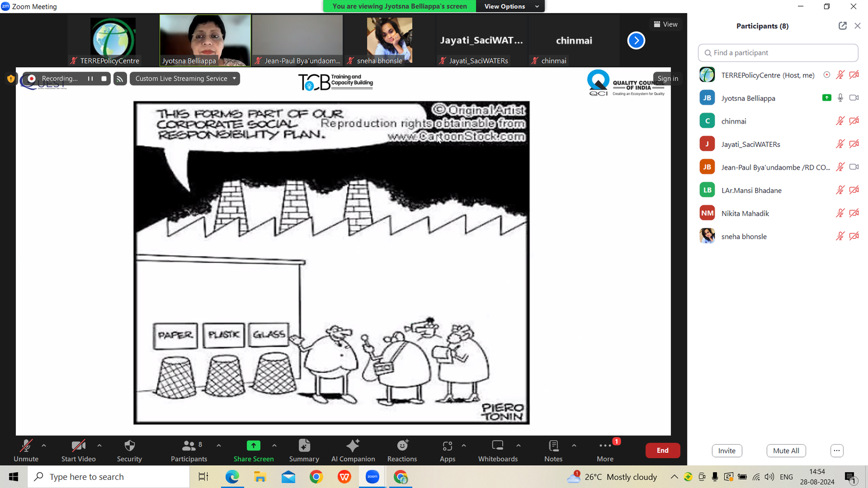Start Video in the meeting toolbar
The width and height of the screenshot is (868, 488).
78,451
